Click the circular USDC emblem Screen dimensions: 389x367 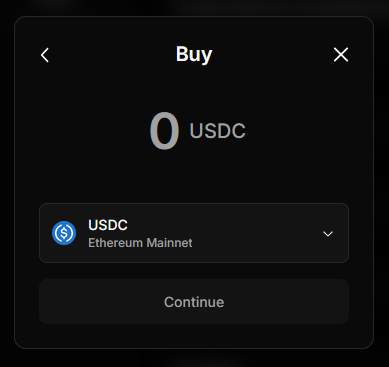(x=64, y=233)
